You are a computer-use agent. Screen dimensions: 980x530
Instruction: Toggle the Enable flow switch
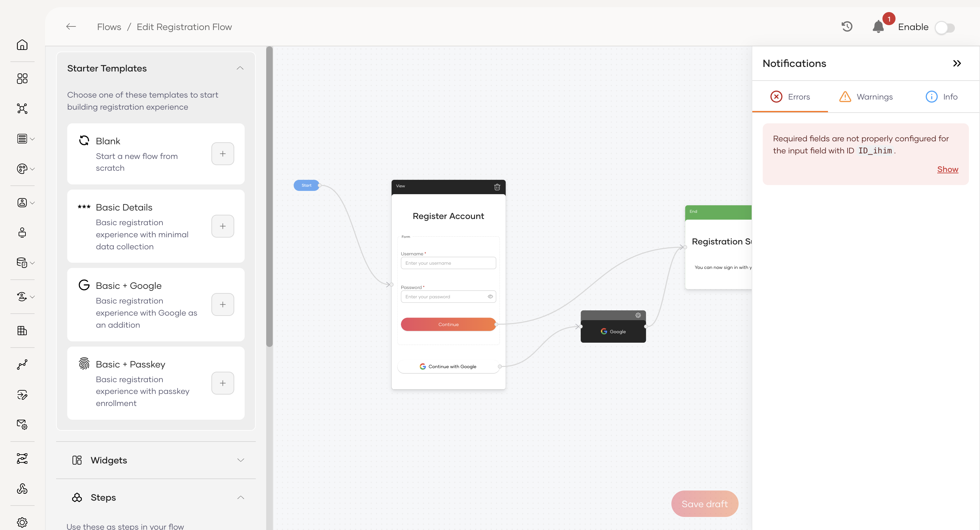click(945, 28)
